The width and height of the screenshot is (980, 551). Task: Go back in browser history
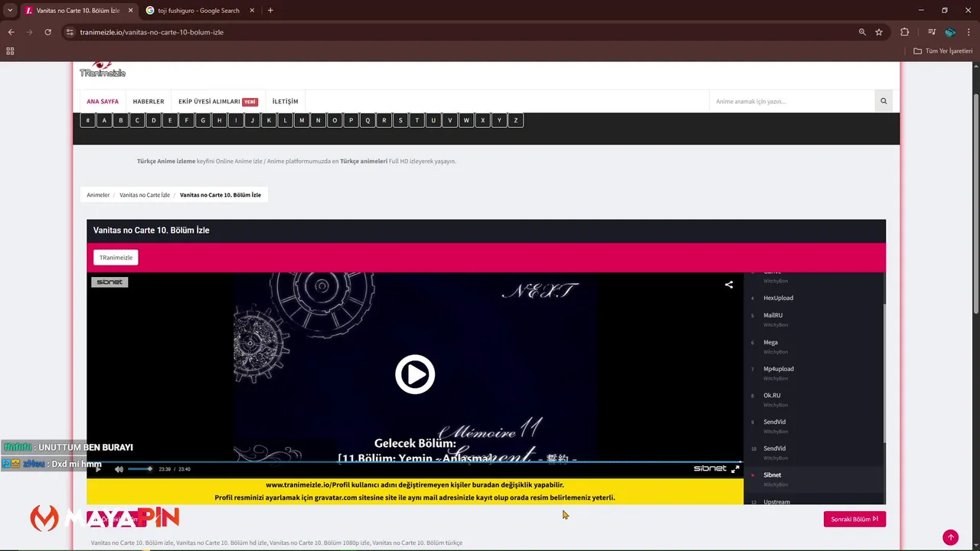11,32
